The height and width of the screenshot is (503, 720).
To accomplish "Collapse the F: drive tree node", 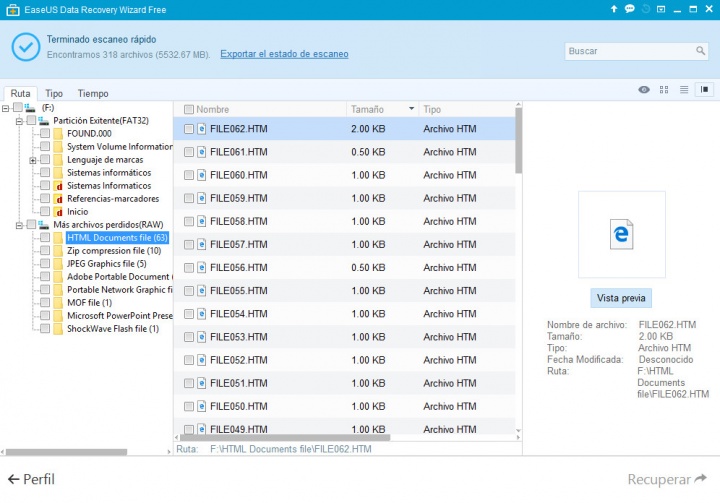I will pyautogui.click(x=6, y=108).
